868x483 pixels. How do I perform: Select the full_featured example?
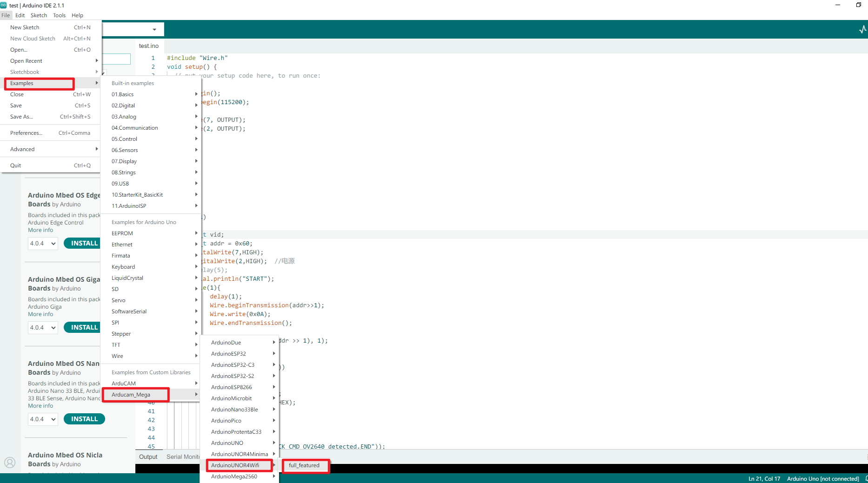click(x=305, y=465)
